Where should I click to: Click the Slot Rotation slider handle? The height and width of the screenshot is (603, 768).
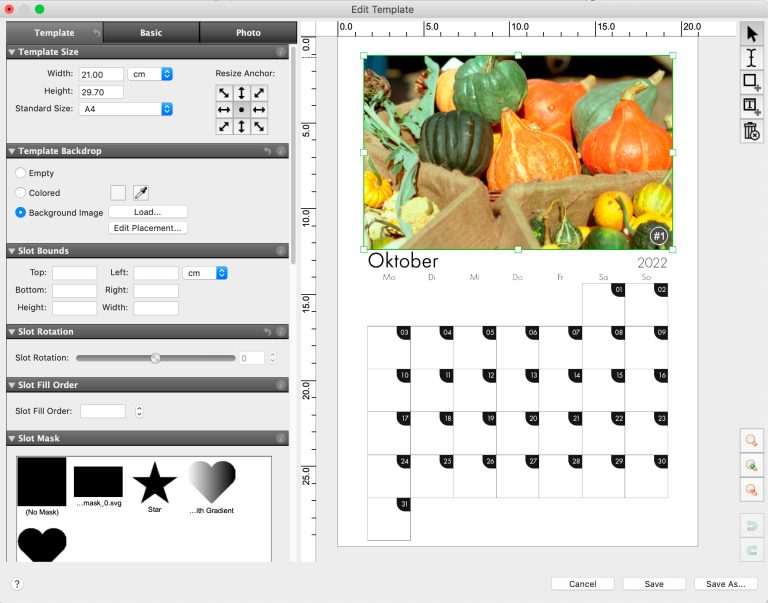pyautogui.click(x=155, y=358)
